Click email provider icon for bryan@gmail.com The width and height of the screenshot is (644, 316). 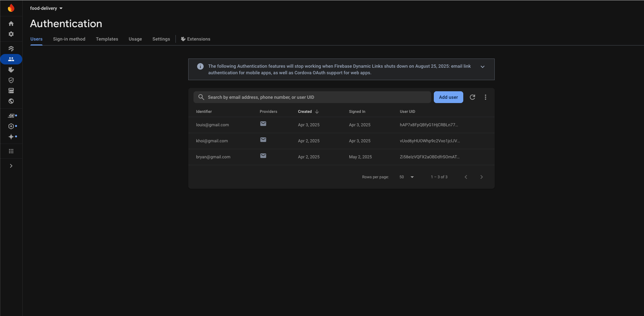pos(263,156)
